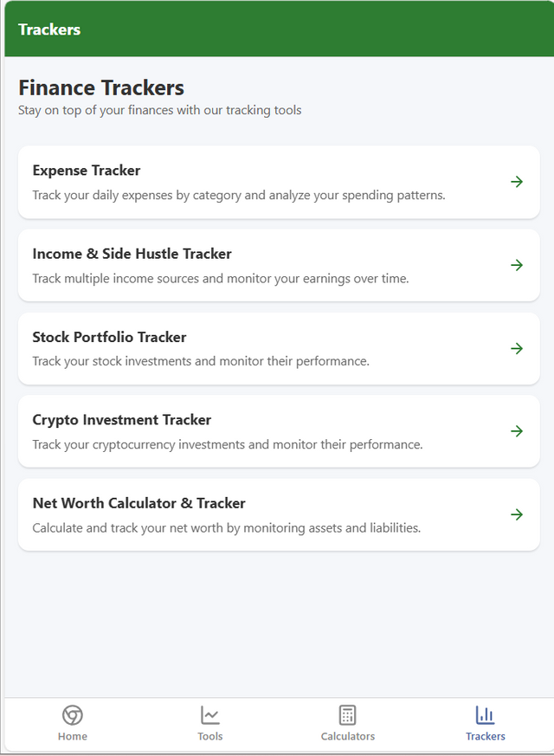Switch to the Home tab label
Image resolution: width=554 pixels, height=756 pixels.
click(72, 736)
